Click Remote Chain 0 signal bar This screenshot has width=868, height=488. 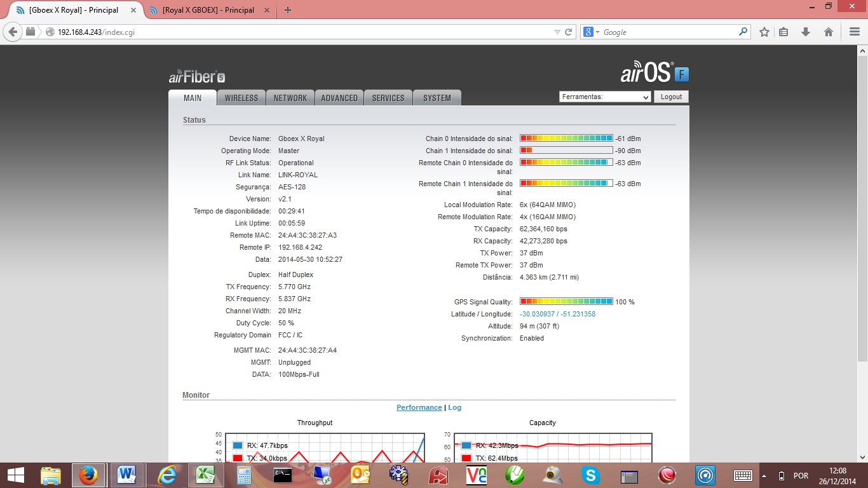(566, 162)
